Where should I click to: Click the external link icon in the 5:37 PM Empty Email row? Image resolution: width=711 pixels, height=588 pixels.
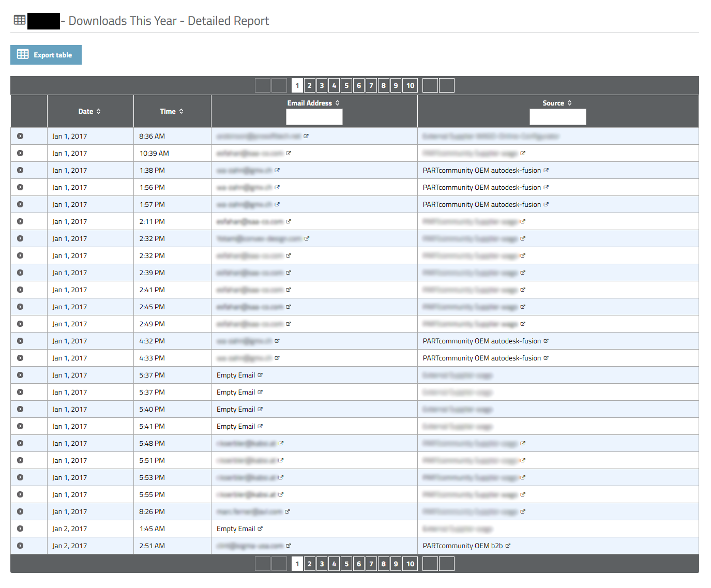260,375
